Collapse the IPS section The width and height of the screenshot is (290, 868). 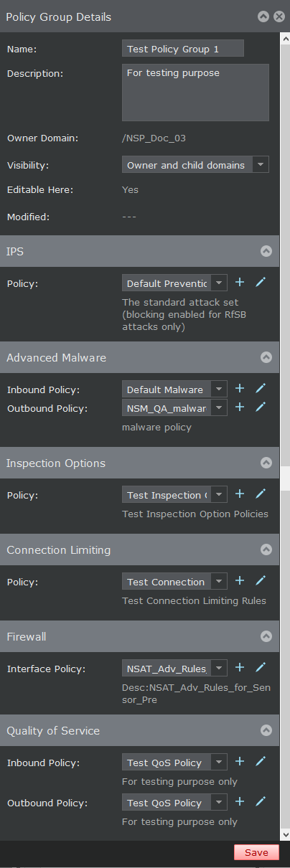point(266,251)
